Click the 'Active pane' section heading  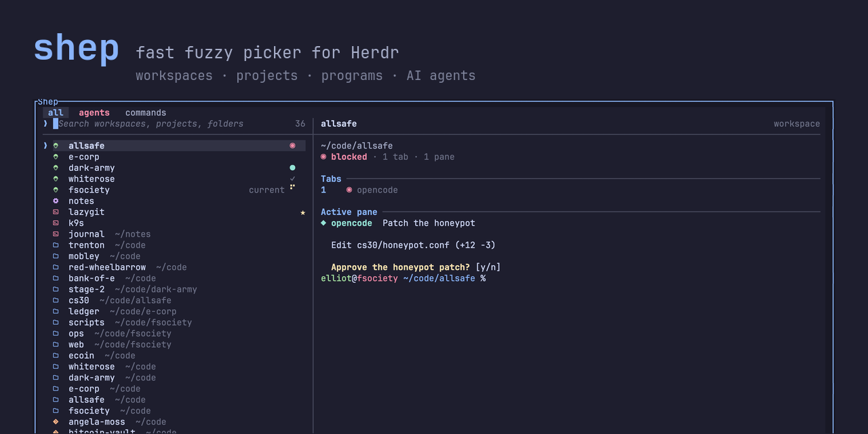(x=349, y=212)
